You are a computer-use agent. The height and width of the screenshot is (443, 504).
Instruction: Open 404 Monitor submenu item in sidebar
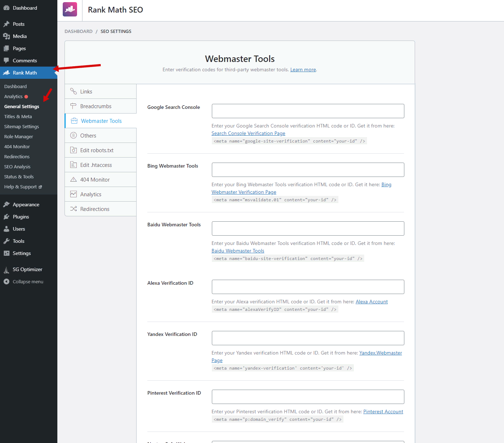click(17, 146)
